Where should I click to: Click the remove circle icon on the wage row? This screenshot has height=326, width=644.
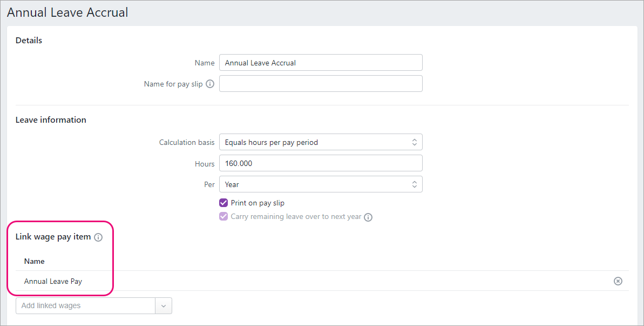pyautogui.click(x=618, y=281)
